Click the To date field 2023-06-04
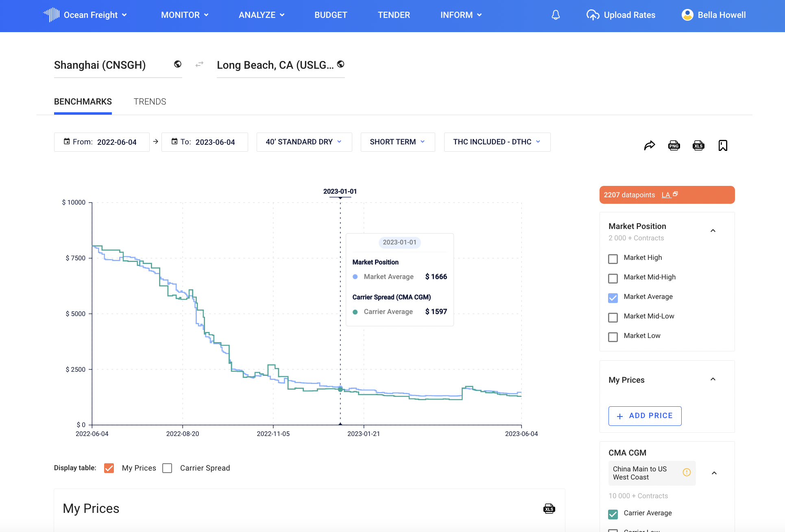The image size is (785, 532). (x=205, y=142)
